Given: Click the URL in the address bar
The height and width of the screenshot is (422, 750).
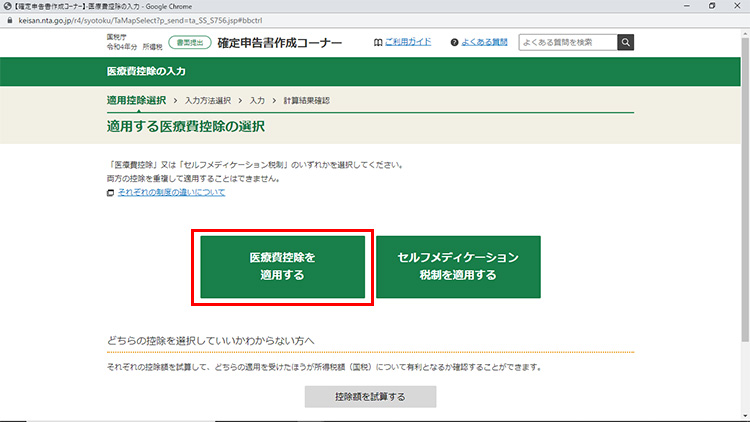Looking at the screenshot, I should [150, 19].
